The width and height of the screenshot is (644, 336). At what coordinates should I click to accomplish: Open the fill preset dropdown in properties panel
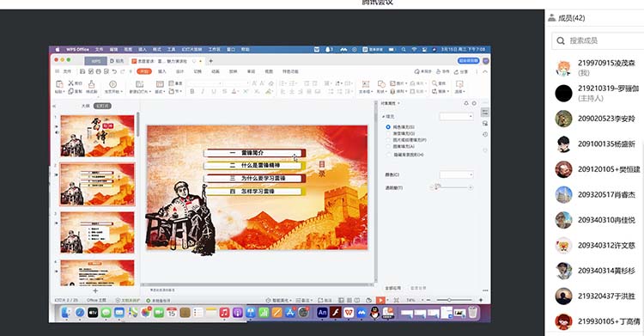(x=456, y=117)
